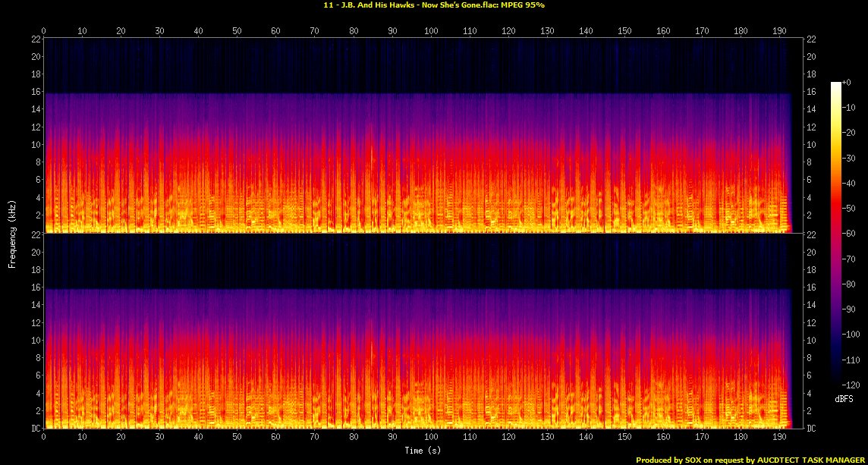The width and height of the screenshot is (868, 465).
Task: Click the DC label at bottom left
Action: point(34,429)
